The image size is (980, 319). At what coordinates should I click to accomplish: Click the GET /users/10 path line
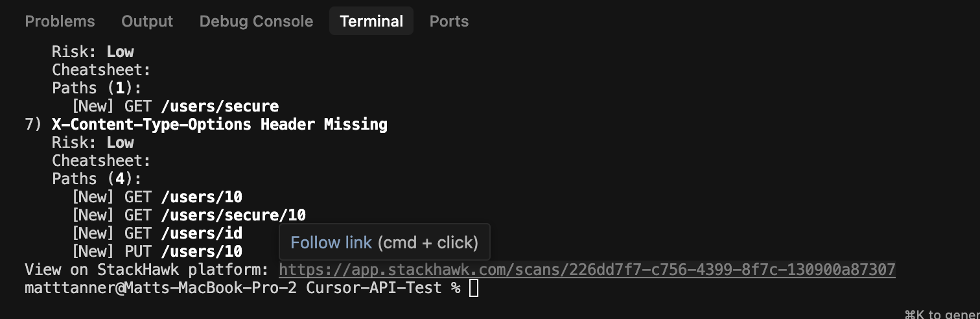tap(157, 197)
